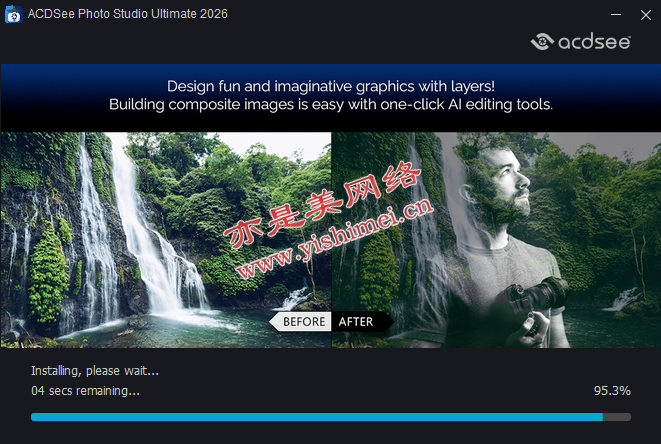
Task: Click the '04 secs remaining...' text
Action: point(85,391)
